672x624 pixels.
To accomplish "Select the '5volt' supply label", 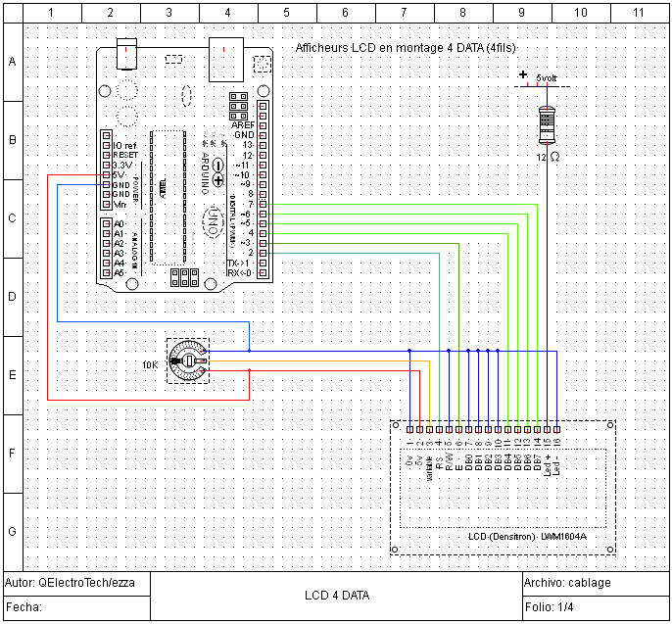I will point(547,78).
